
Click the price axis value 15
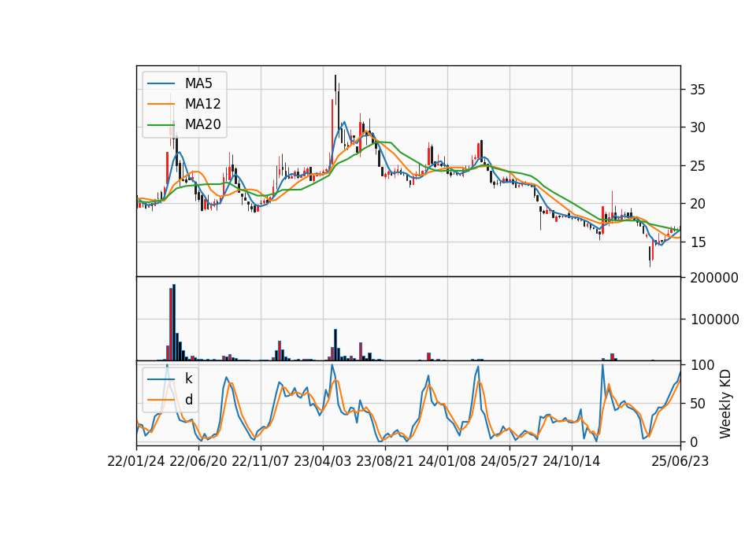(698, 242)
